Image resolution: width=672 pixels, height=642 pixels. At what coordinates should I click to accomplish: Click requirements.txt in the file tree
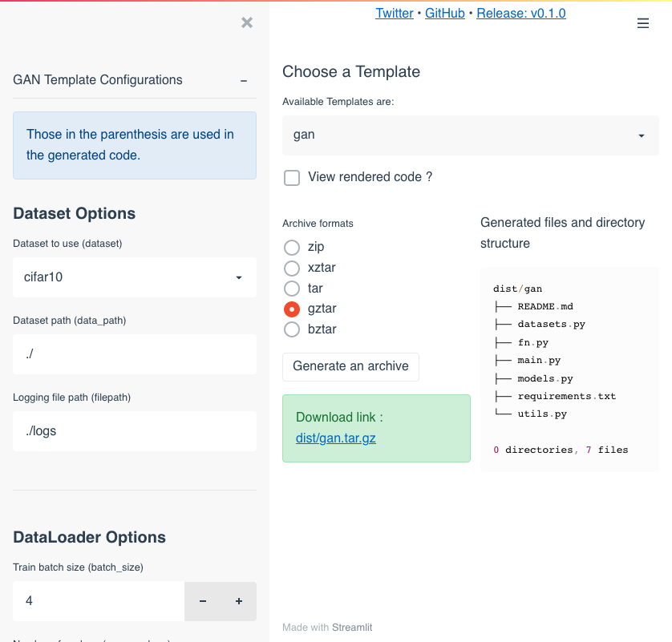click(x=567, y=396)
